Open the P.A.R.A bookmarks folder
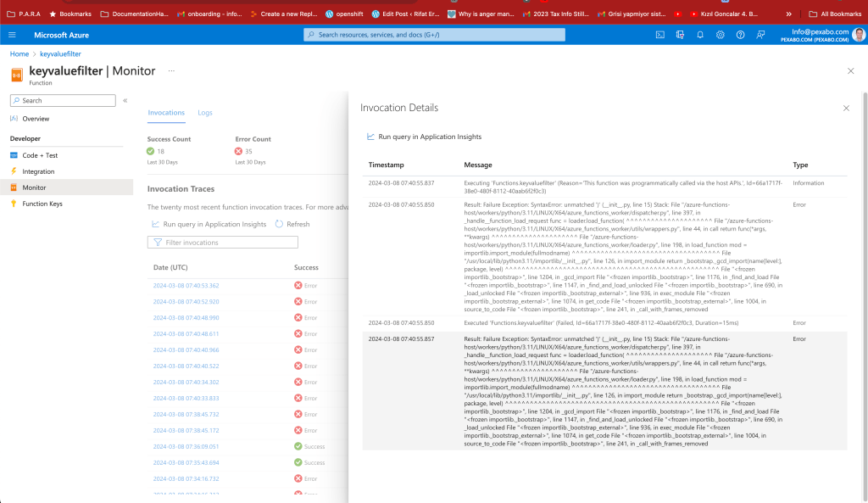 pyautogui.click(x=24, y=14)
